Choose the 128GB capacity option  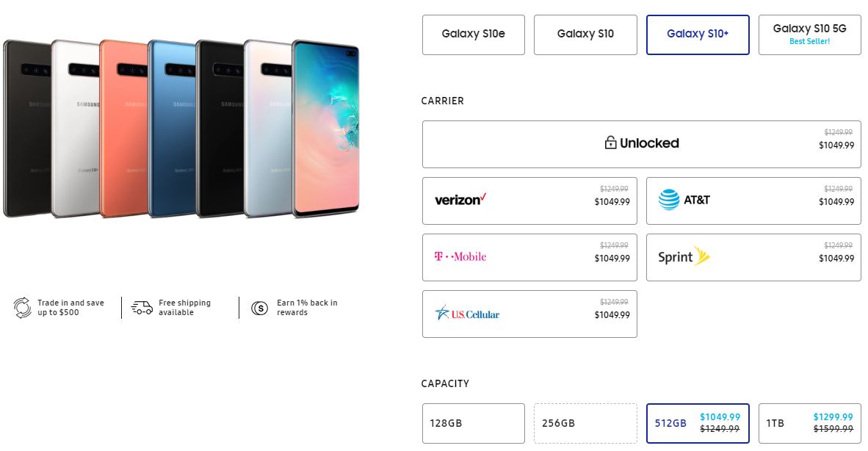473,423
